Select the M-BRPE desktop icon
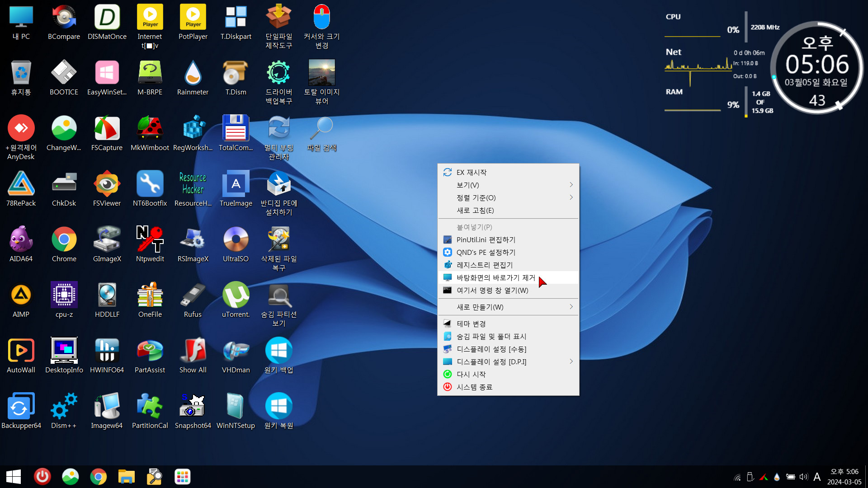868x488 pixels. 150,78
